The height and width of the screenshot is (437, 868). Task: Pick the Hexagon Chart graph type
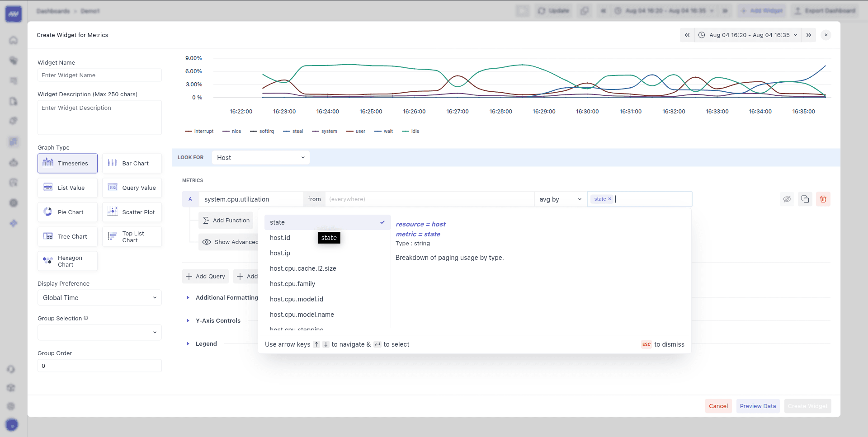coord(67,261)
